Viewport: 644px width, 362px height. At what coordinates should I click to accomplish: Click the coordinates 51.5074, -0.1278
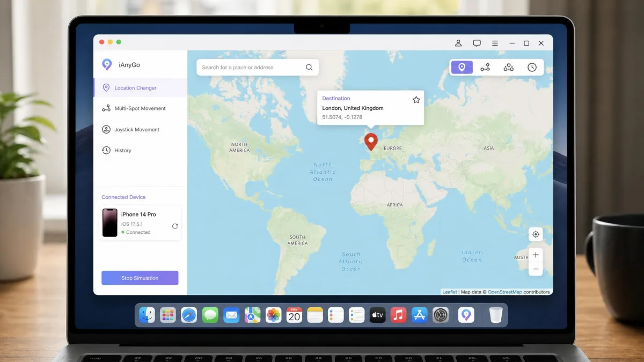coord(342,117)
